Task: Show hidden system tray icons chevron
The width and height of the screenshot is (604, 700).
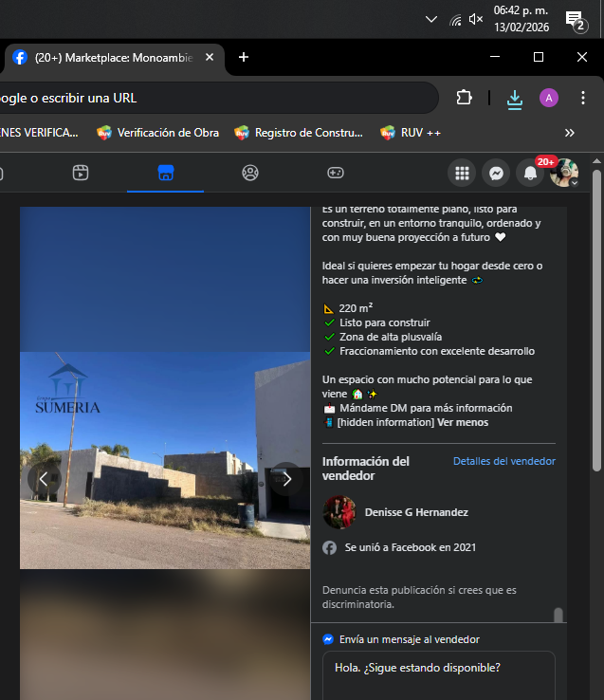Action: [431, 19]
